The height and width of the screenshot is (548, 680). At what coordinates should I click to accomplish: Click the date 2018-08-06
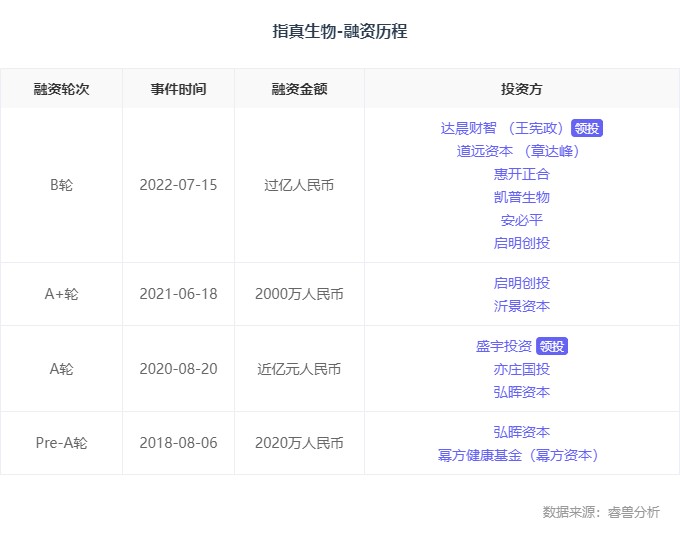[x=178, y=443]
